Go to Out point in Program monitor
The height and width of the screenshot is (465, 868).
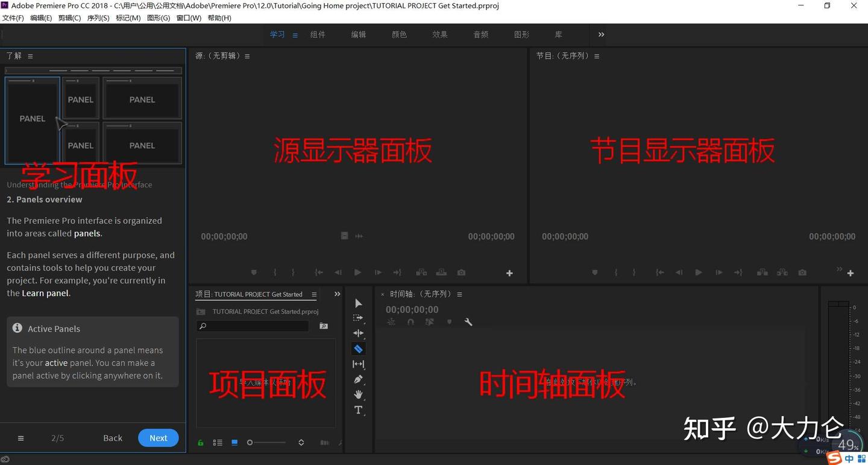[x=738, y=273]
